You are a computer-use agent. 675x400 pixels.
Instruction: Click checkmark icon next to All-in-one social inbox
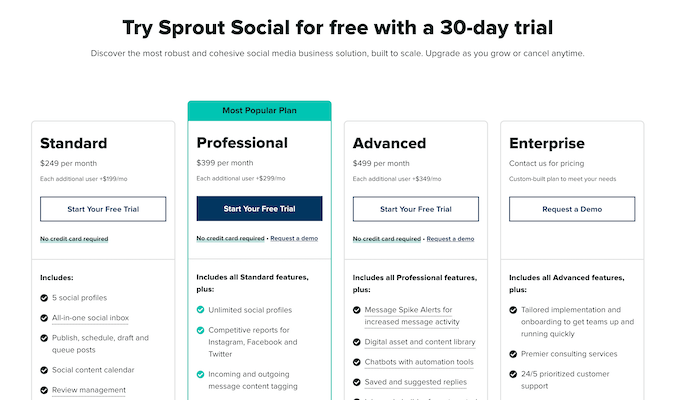(44, 318)
